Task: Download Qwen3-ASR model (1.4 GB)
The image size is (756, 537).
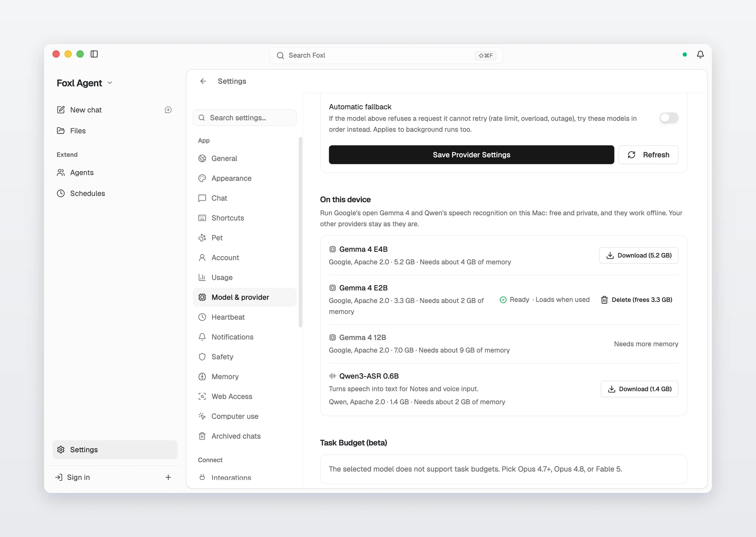Action: point(639,389)
